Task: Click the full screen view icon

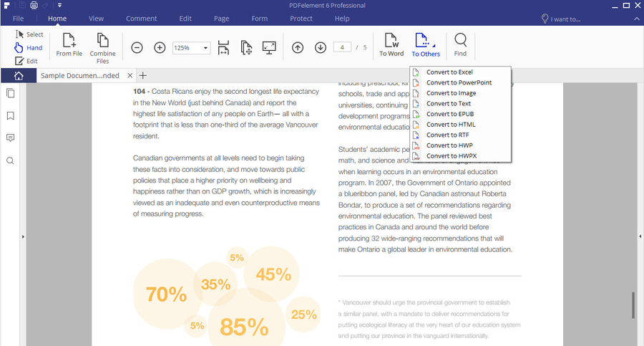Action: click(270, 48)
